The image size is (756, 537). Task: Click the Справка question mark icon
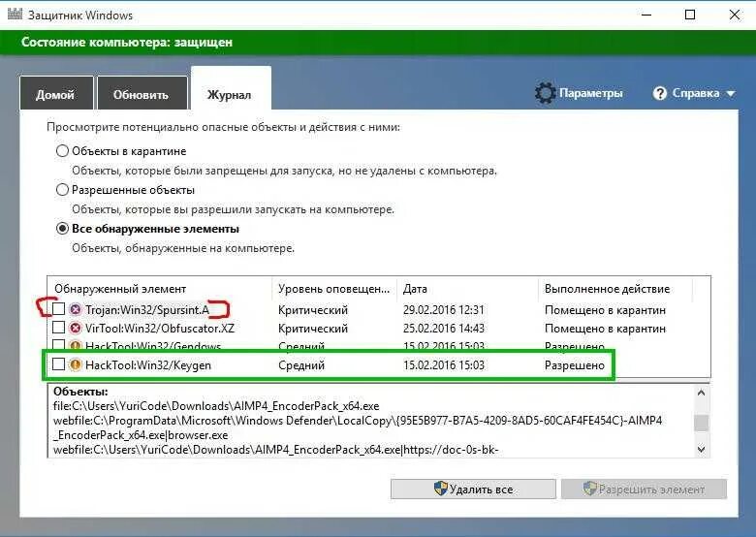pyautogui.click(x=659, y=93)
